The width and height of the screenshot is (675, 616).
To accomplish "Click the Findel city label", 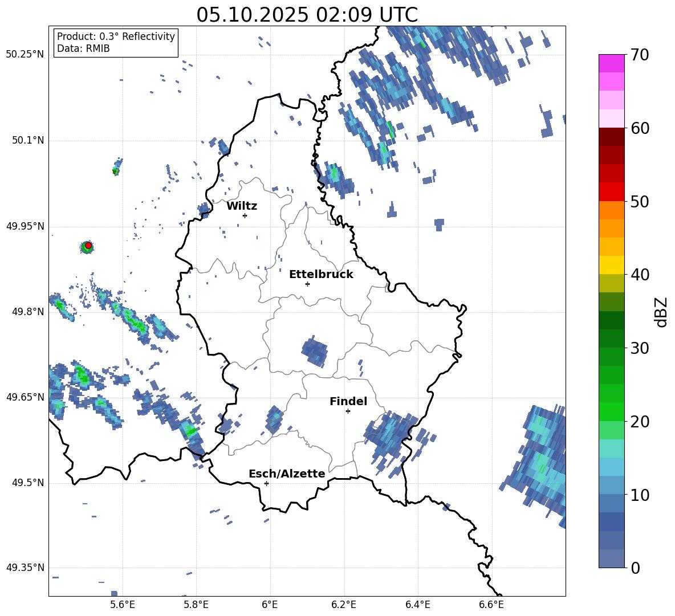I will (x=348, y=401).
